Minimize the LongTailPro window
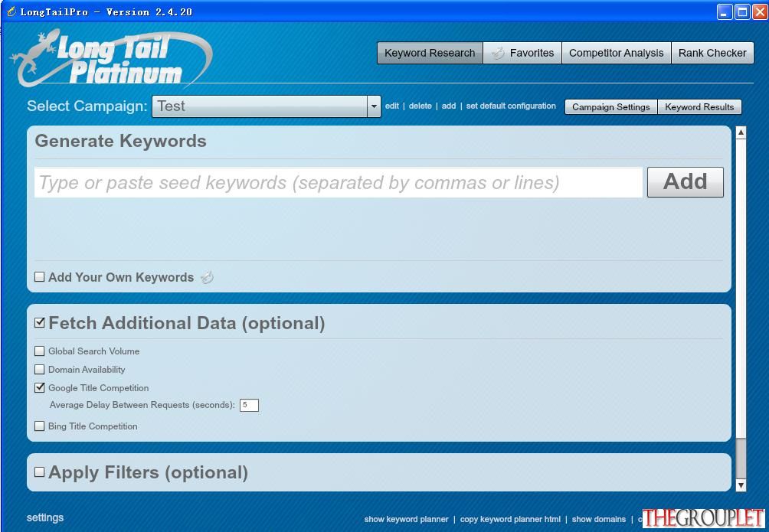Image resolution: width=769 pixels, height=532 pixels. (725, 11)
